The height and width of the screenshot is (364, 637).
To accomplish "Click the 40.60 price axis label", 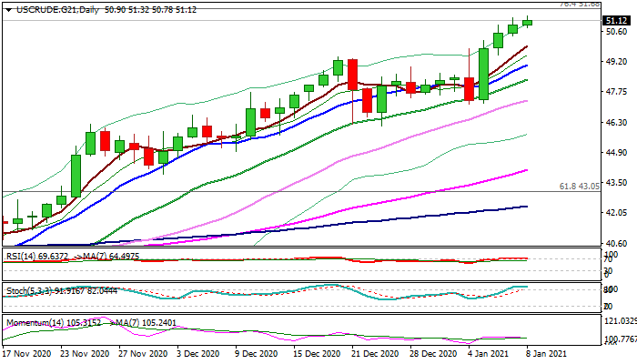I will point(616,243).
